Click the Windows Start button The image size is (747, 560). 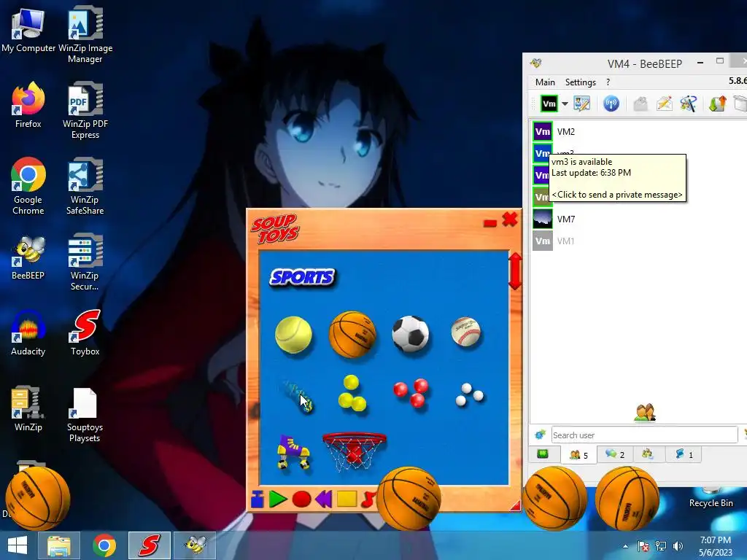pyautogui.click(x=18, y=545)
